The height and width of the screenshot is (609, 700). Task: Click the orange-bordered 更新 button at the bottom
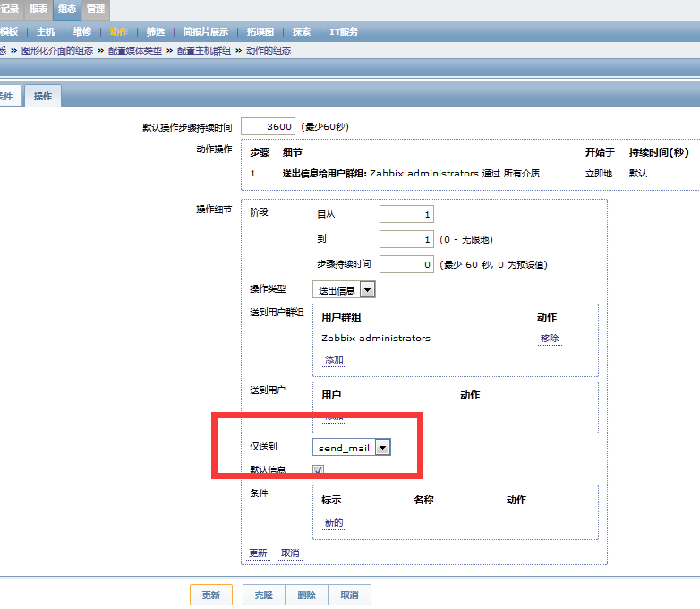(x=211, y=596)
